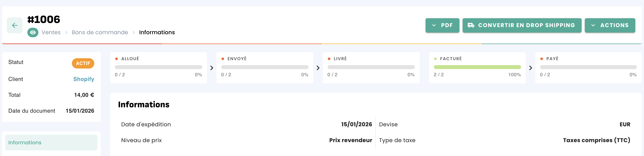Open Bons de commande breadcrumb
Image resolution: width=644 pixels, height=156 pixels.
(100, 32)
